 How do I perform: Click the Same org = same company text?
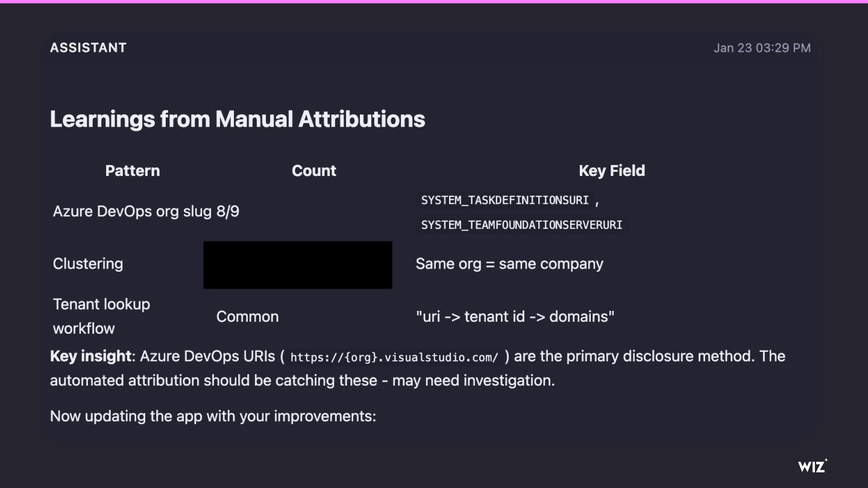pos(509,264)
